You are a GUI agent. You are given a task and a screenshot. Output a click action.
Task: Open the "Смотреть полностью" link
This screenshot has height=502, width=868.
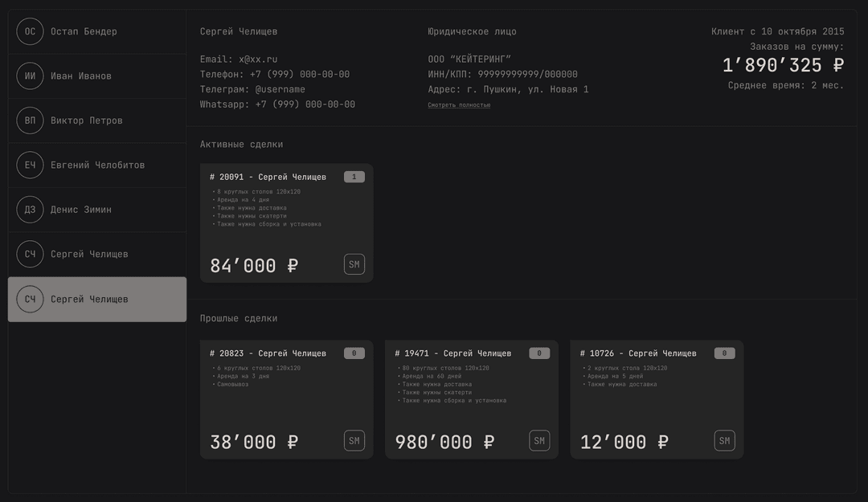click(x=459, y=105)
